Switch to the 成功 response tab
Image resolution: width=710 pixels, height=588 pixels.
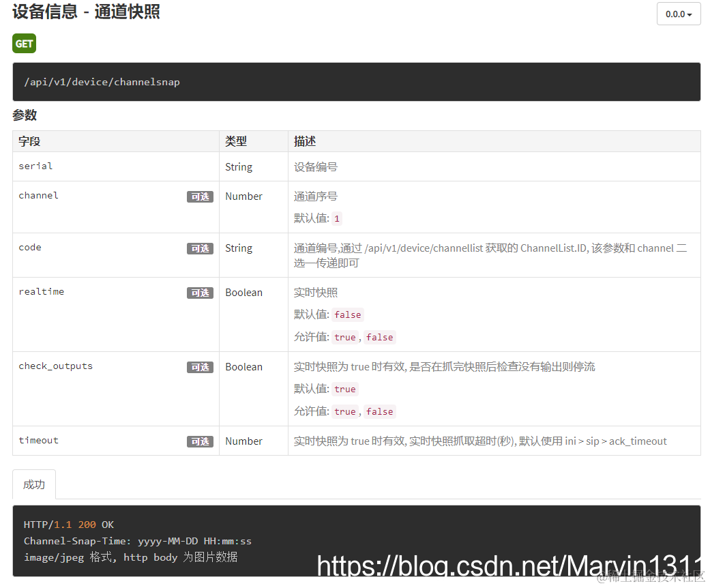point(34,484)
